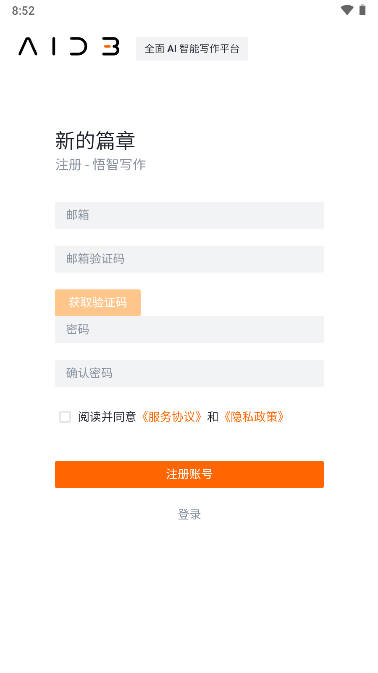The height and width of the screenshot is (673, 378).
Task: Tap the 和 text between policy links
Action: (x=213, y=417)
